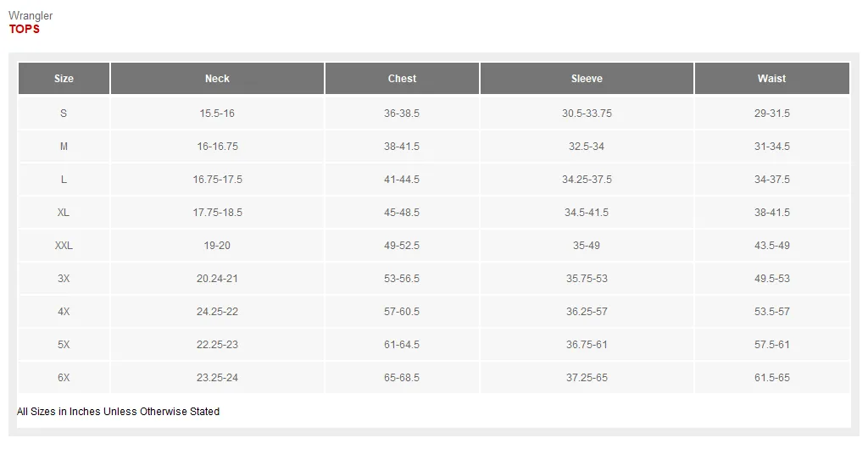Click the Size column header
Viewport: 868px width, 449px height.
pyautogui.click(x=64, y=79)
